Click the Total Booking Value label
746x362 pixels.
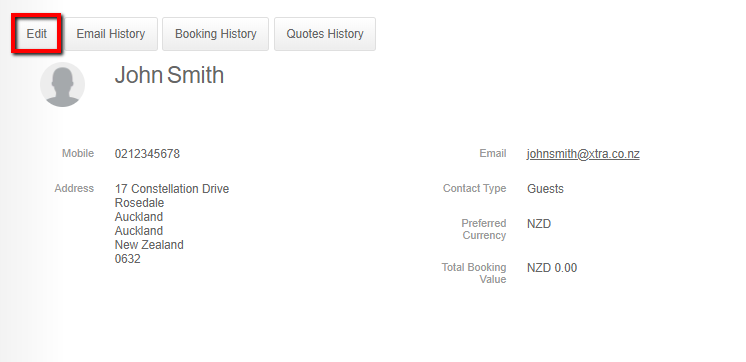tap(474, 273)
